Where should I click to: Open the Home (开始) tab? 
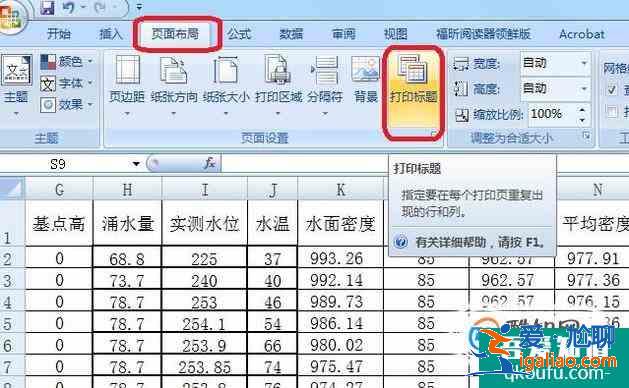click(x=59, y=34)
